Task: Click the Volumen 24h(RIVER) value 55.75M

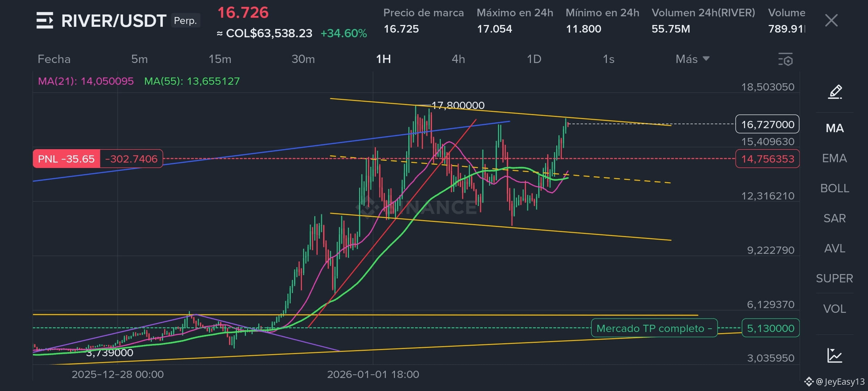Action: (x=671, y=29)
